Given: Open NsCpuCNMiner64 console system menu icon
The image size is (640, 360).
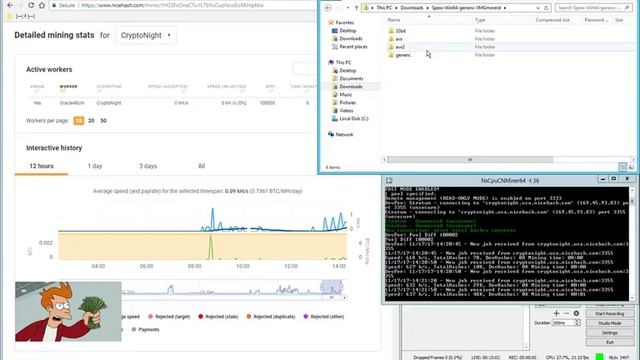Looking at the screenshot, I should click(x=389, y=180).
